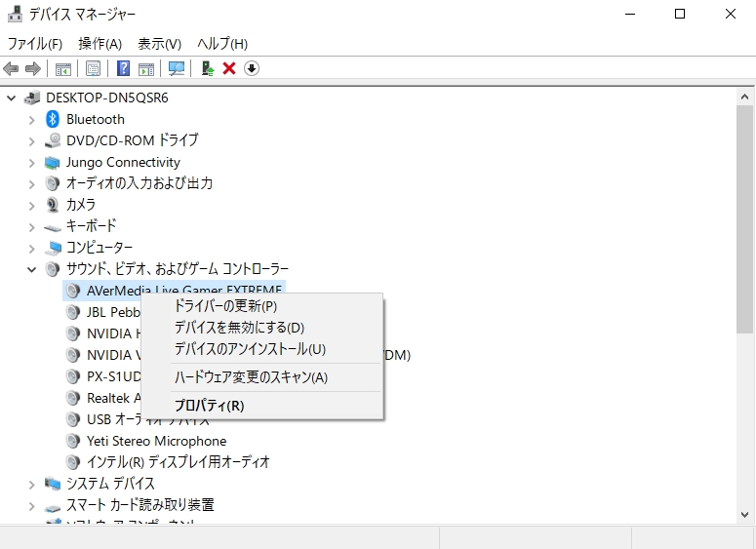This screenshot has height=549, width=756.
Task: Choose ハードウェア変更のスキャン(A) in context menu
Action: [262, 377]
